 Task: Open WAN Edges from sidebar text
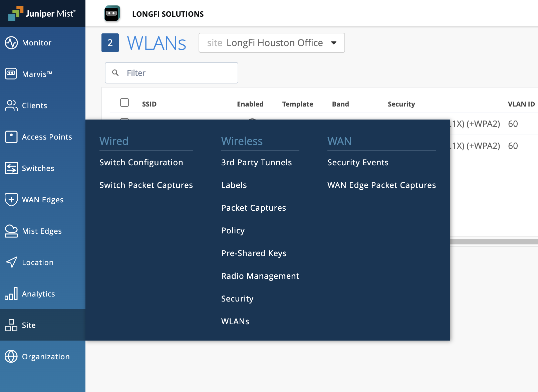pyautogui.click(x=43, y=200)
